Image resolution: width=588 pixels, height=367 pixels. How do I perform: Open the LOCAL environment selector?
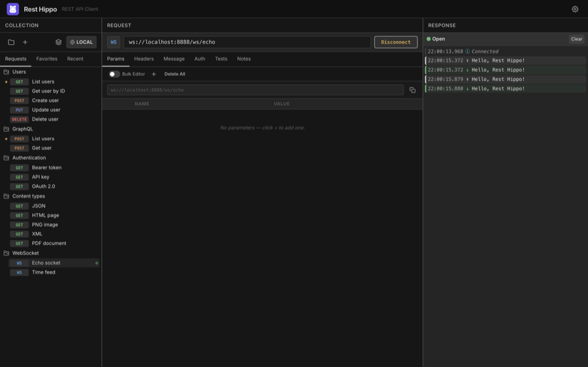pyautogui.click(x=82, y=42)
